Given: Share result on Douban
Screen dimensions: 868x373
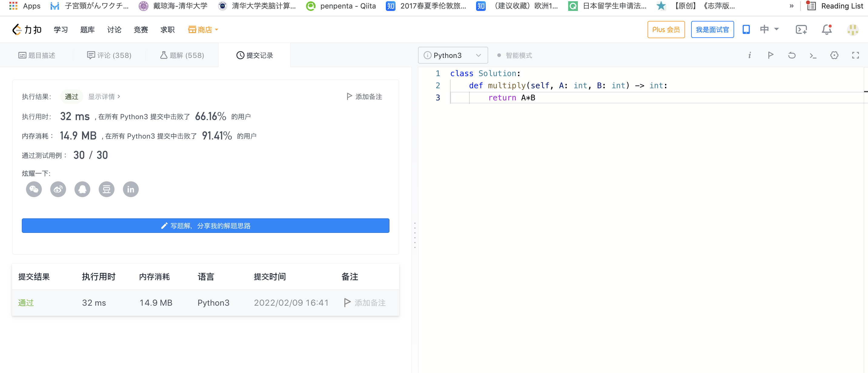Looking at the screenshot, I should pos(107,189).
